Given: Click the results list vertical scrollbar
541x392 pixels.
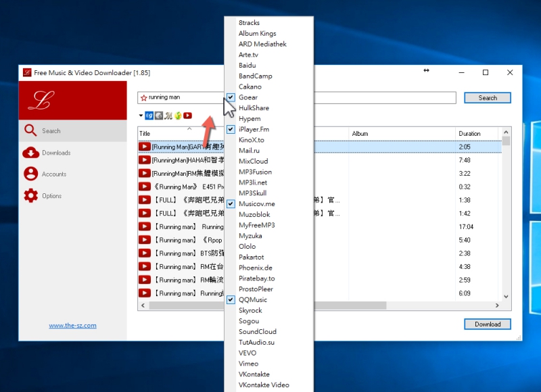Looking at the screenshot, I should click(507, 216).
